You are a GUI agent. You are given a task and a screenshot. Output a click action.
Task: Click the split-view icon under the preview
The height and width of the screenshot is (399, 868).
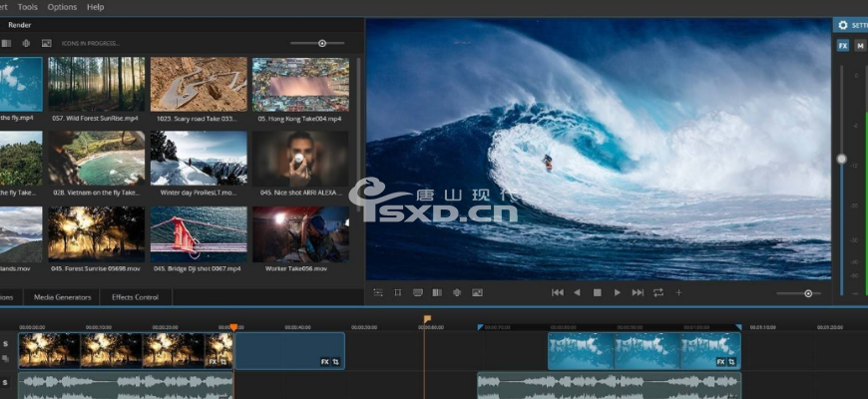[x=437, y=292]
